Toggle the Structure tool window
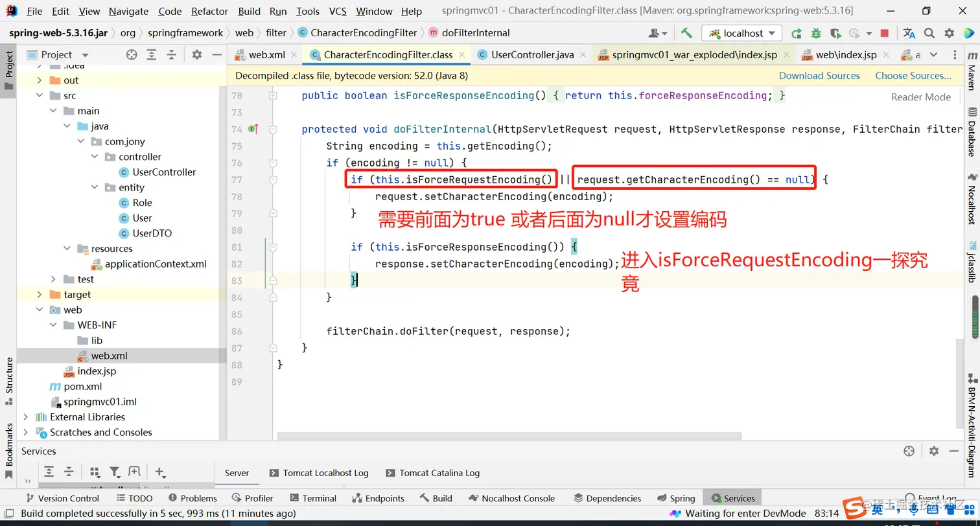Viewport: 980px width, 526px height. (x=8, y=380)
